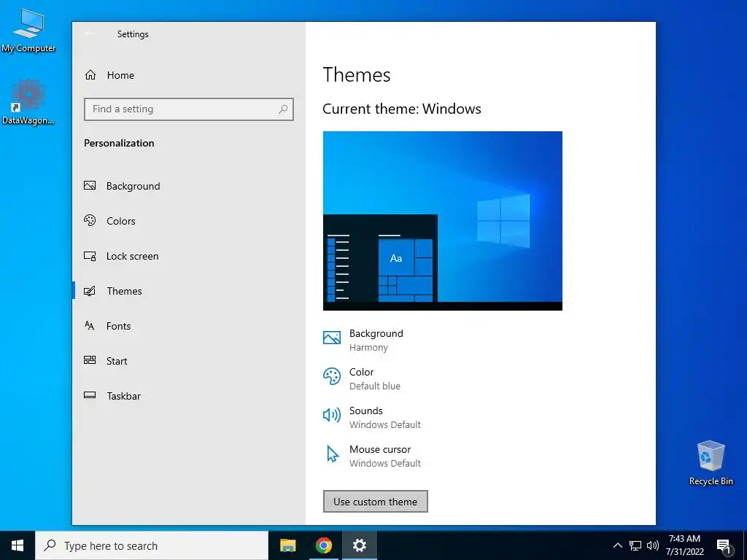747x560 pixels.
Task: Open Sounds Windows Default option
Action: point(372,417)
